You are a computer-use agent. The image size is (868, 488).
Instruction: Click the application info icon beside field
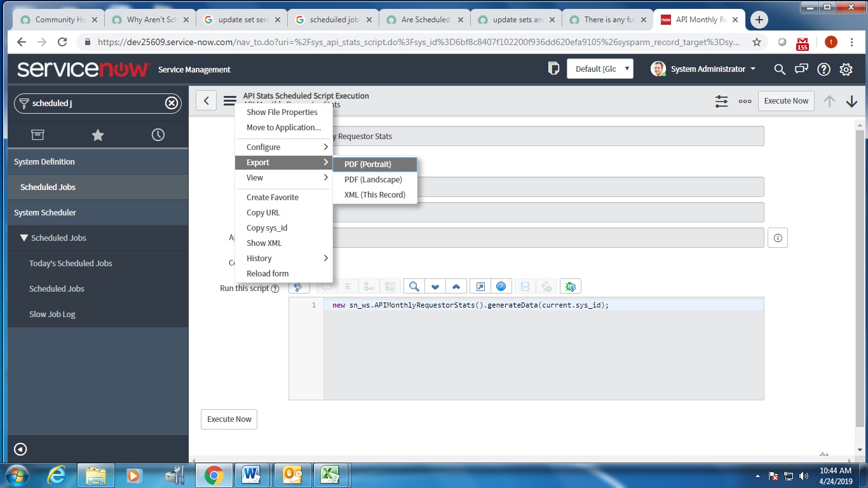[x=778, y=238]
